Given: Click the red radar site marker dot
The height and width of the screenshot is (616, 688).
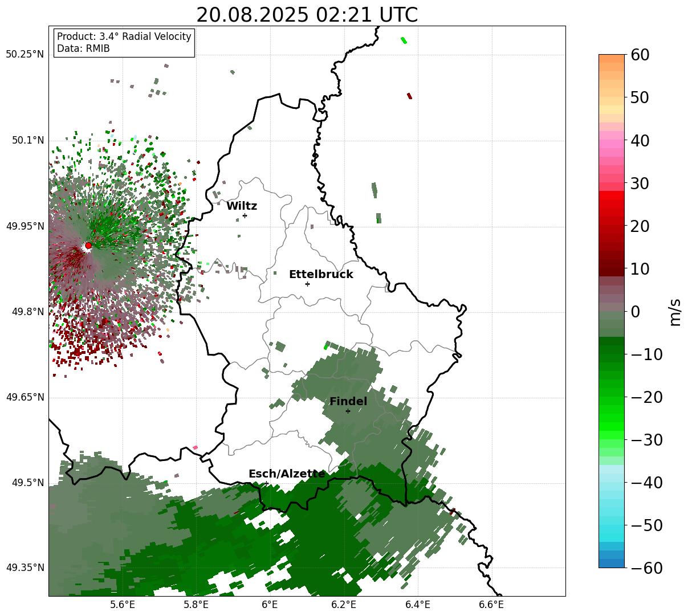Looking at the screenshot, I should point(88,246).
